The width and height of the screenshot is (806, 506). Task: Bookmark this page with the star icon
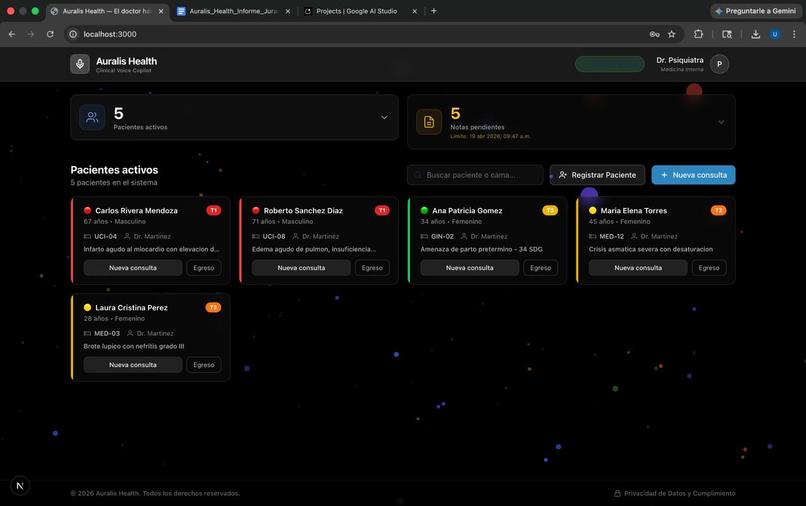671,34
